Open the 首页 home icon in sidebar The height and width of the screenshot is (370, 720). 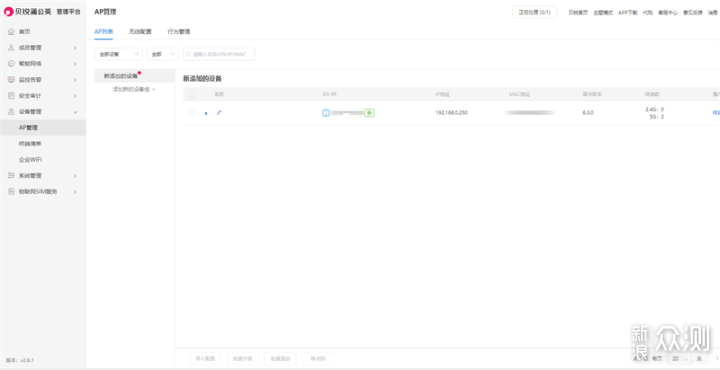11,32
